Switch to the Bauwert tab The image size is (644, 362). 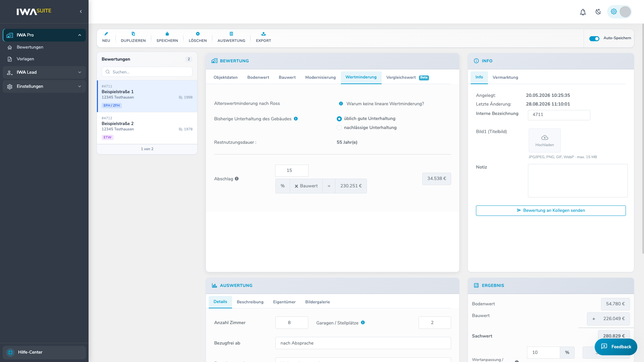click(287, 77)
